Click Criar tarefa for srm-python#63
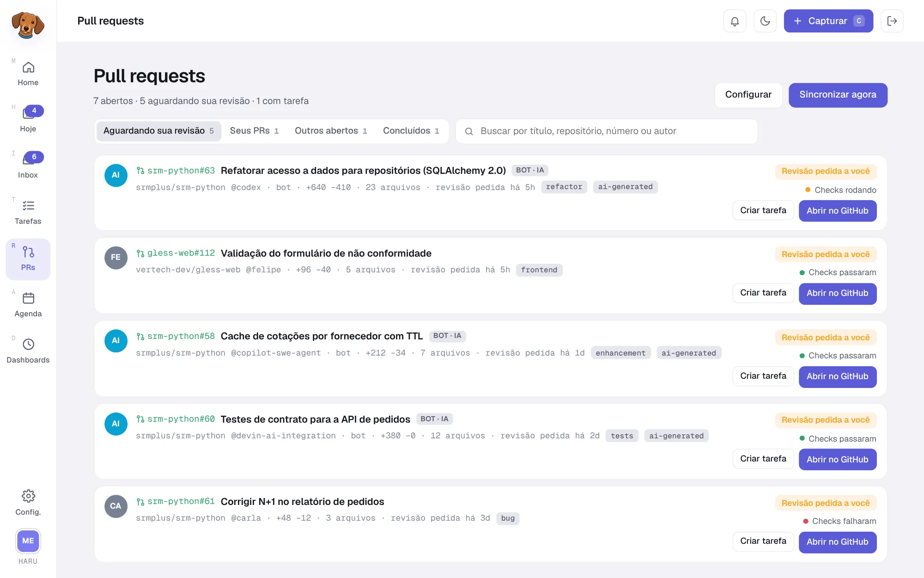The image size is (924, 578). [x=763, y=211]
